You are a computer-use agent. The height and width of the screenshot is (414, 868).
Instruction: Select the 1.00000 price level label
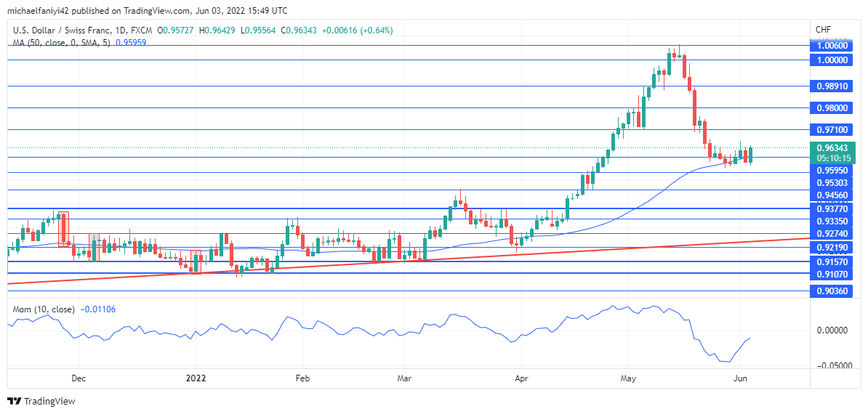click(833, 60)
